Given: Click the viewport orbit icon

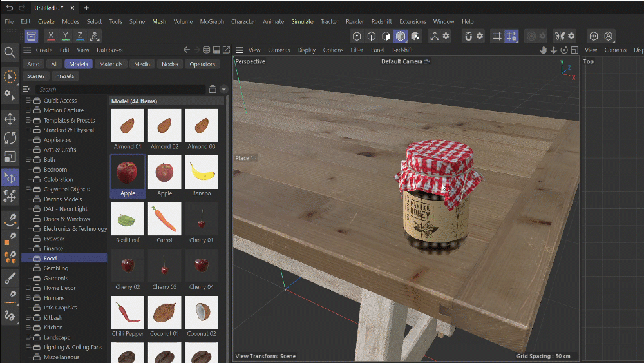Looking at the screenshot, I should pos(564,50).
